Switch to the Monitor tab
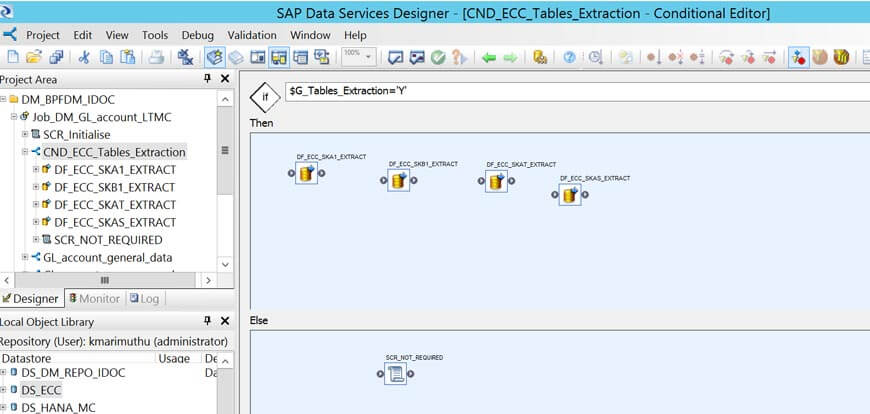This screenshot has height=414, width=870. coord(94,299)
